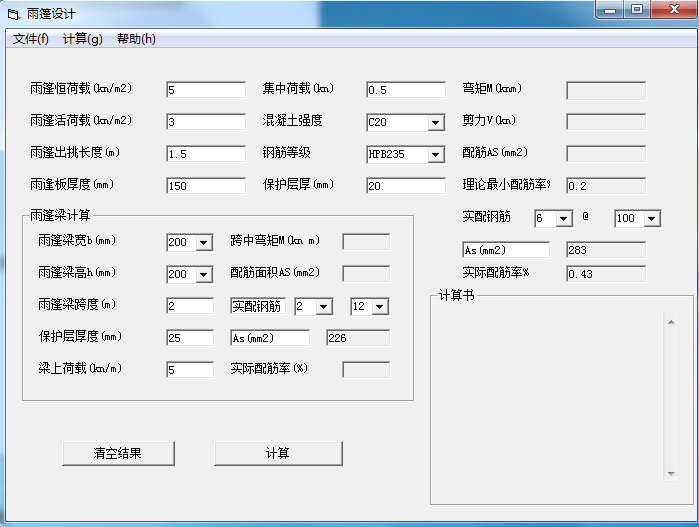Click inside the 计算书 text area
The height and width of the screenshot is (527, 699).
551,398
